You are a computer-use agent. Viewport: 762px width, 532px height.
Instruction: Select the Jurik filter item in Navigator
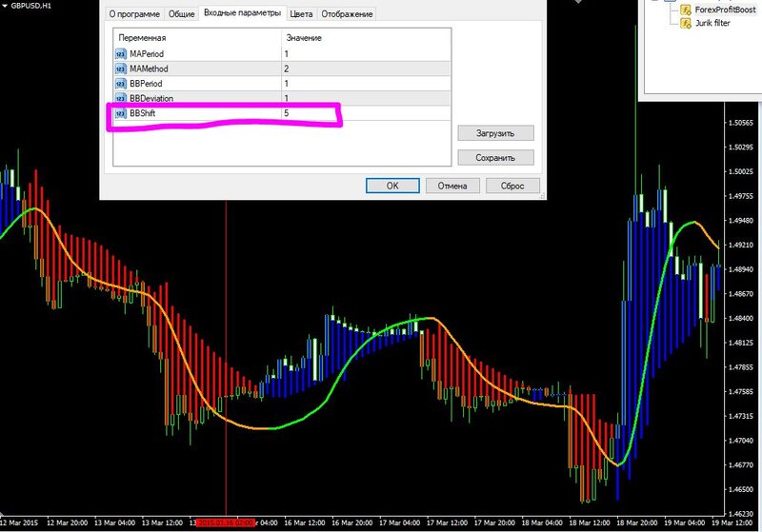712,23
